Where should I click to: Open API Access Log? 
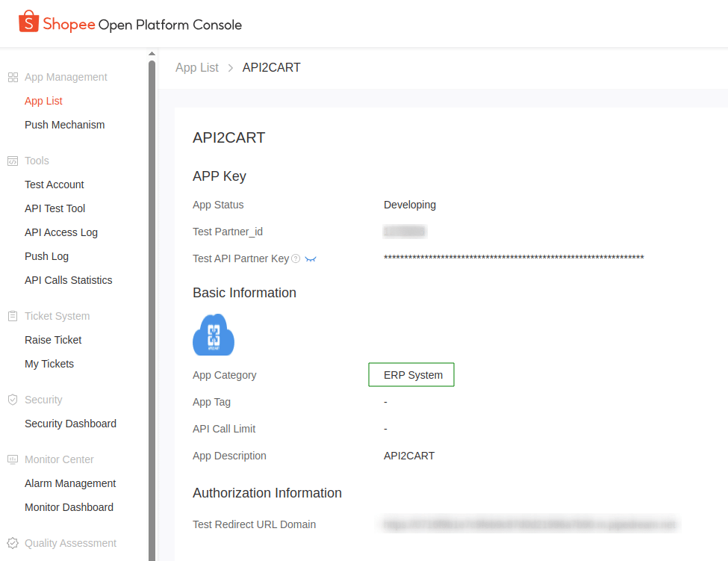click(x=60, y=232)
